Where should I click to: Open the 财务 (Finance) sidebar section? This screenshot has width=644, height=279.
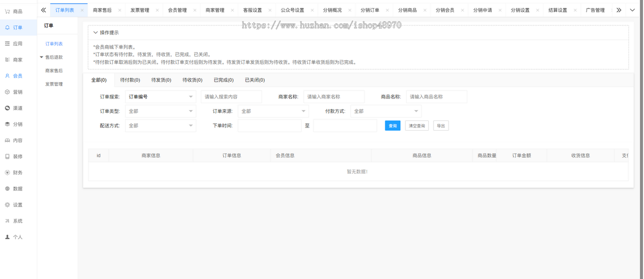point(18,173)
